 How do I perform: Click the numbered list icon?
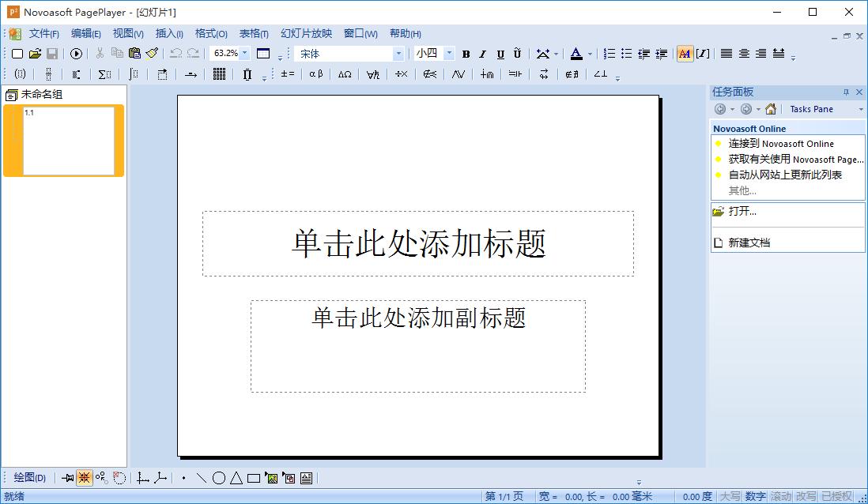[609, 54]
